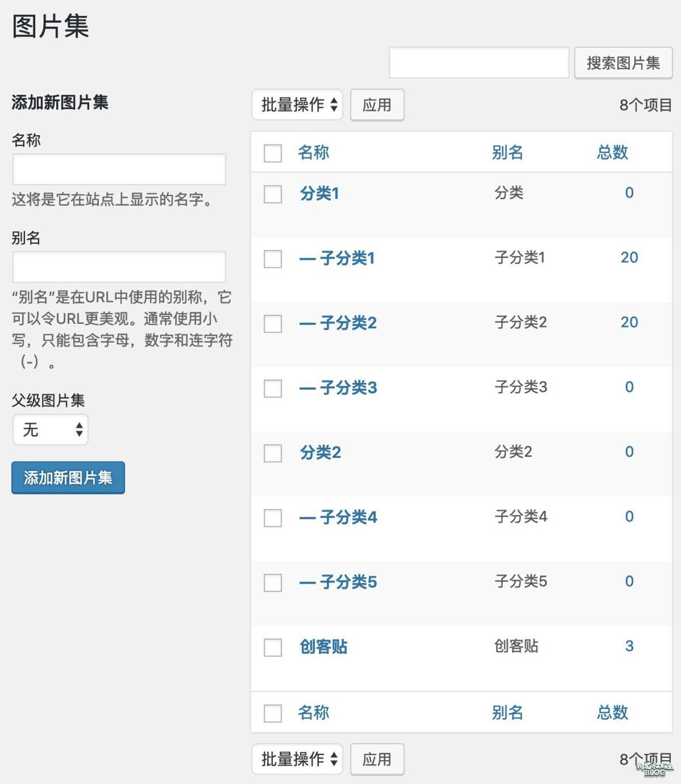Image resolution: width=681 pixels, height=784 pixels.
Task: Click the count 20 for 子分类1
Action: tap(629, 258)
